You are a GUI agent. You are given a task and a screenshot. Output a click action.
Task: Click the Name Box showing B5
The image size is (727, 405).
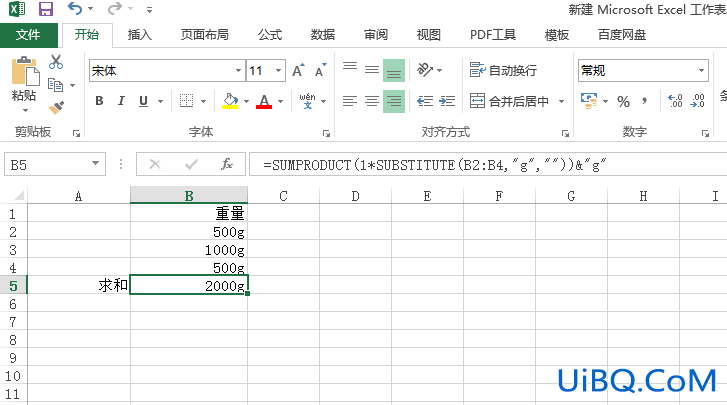[x=55, y=165]
